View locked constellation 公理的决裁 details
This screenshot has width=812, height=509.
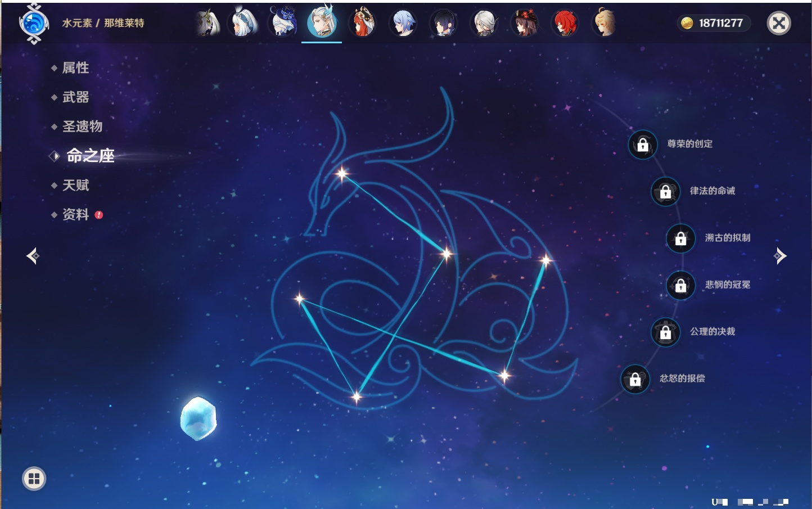[665, 332]
